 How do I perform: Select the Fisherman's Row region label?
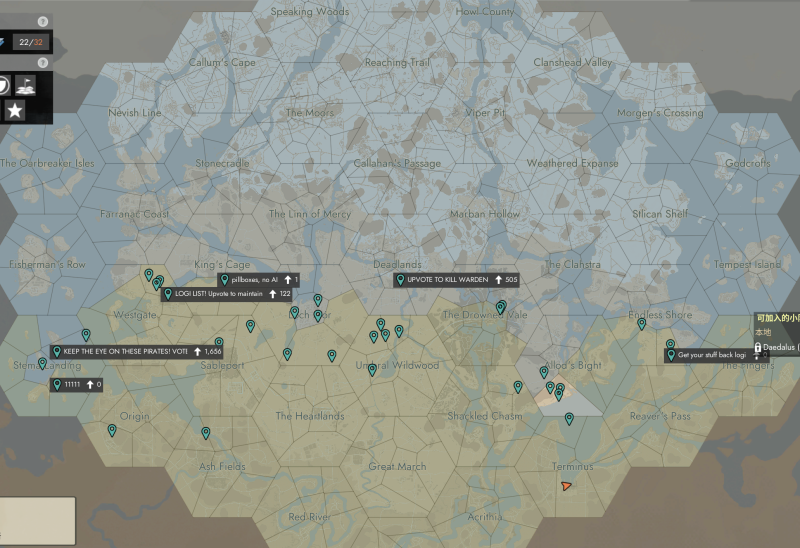coord(47,264)
